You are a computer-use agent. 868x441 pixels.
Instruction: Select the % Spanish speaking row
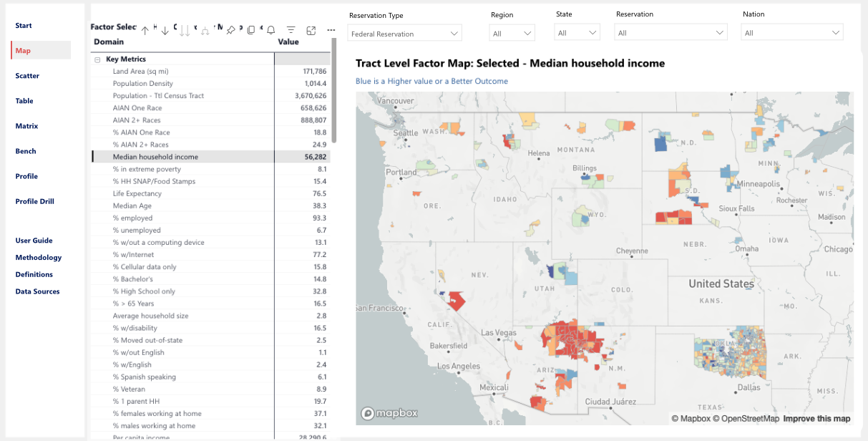pos(210,377)
